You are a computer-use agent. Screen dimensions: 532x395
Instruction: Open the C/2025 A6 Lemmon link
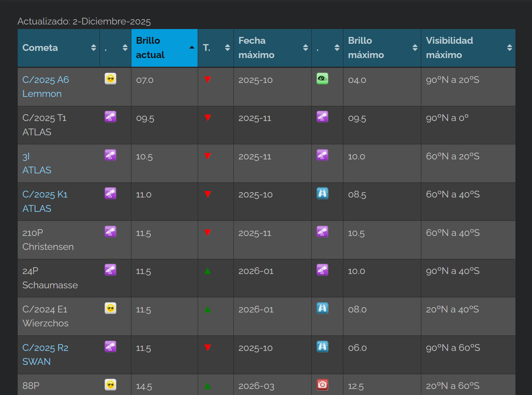[46, 87]
